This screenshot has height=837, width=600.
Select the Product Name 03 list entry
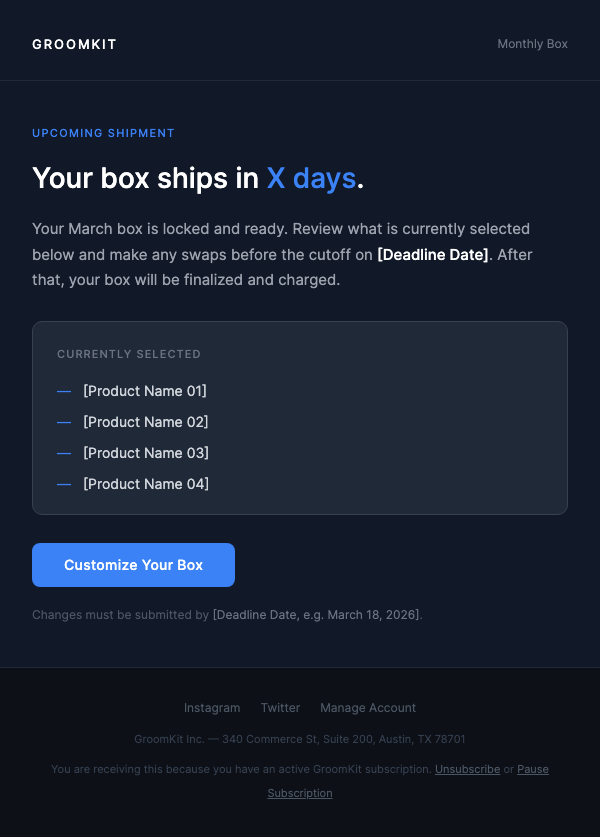[145, 453]
